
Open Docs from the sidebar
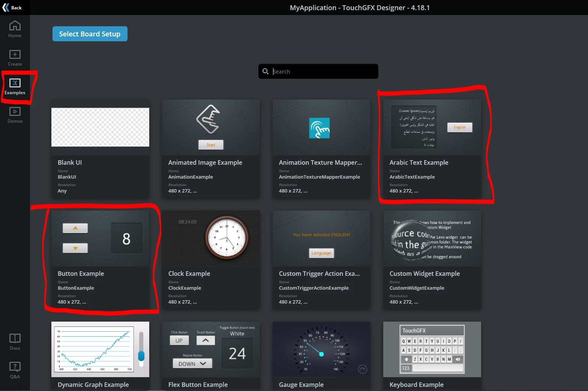pyautogui.click(x=15, y=342)
